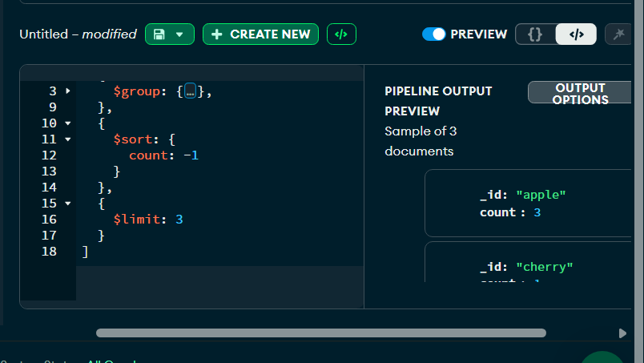Click the _id "cherry" value in output
Viewport: 644px width, 363px height.
(544, 267)
